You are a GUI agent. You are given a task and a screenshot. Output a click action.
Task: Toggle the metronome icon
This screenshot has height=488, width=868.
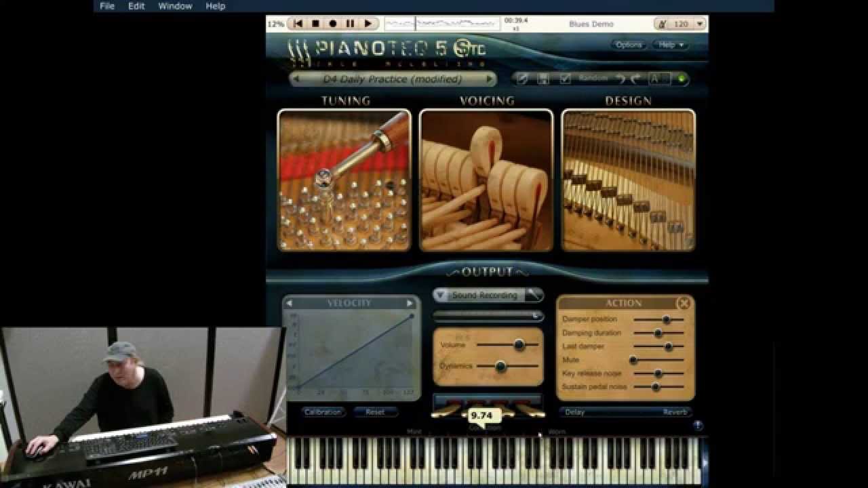tap(663, 24)
